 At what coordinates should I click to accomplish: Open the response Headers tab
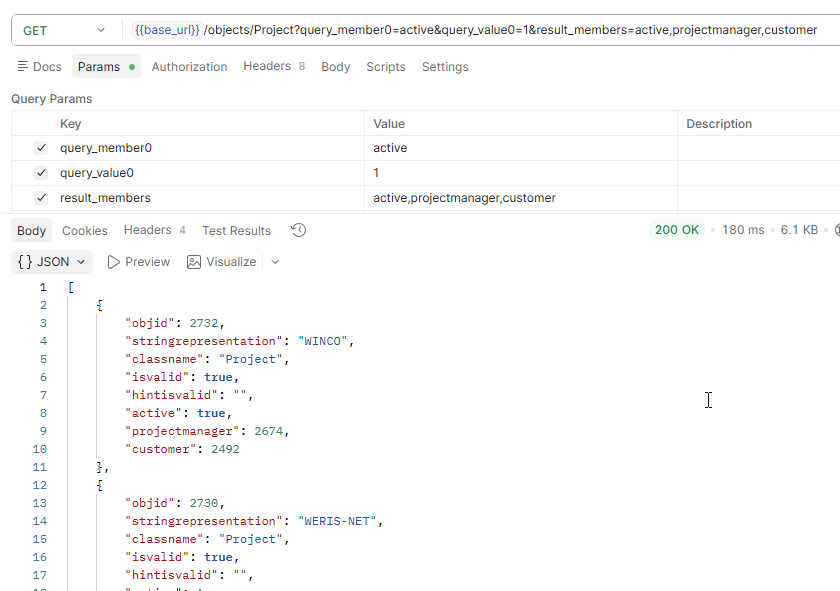click(x=155, y=230)
